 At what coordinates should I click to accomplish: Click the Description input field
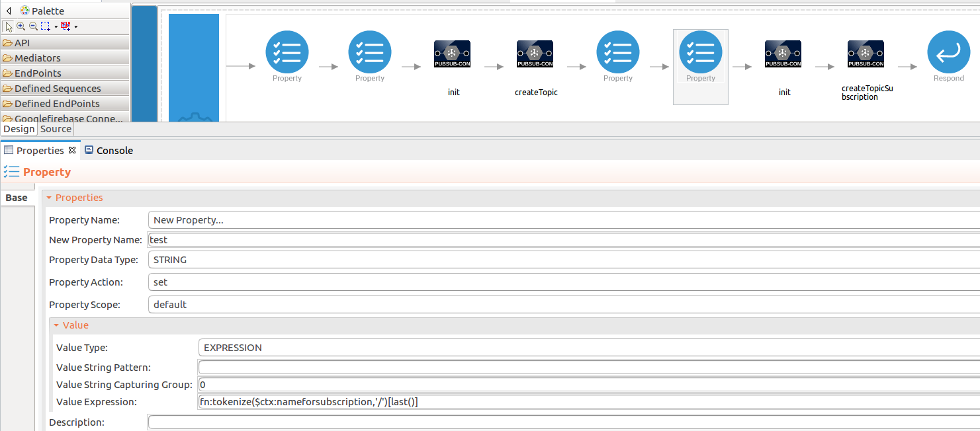(564, 422)
